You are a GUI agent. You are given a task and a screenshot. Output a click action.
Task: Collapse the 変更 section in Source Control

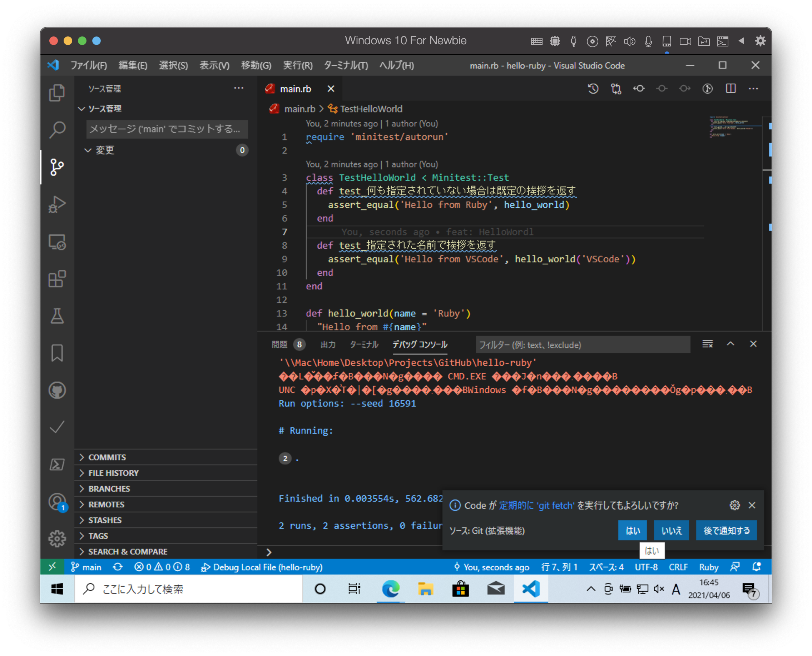(89, 150)
